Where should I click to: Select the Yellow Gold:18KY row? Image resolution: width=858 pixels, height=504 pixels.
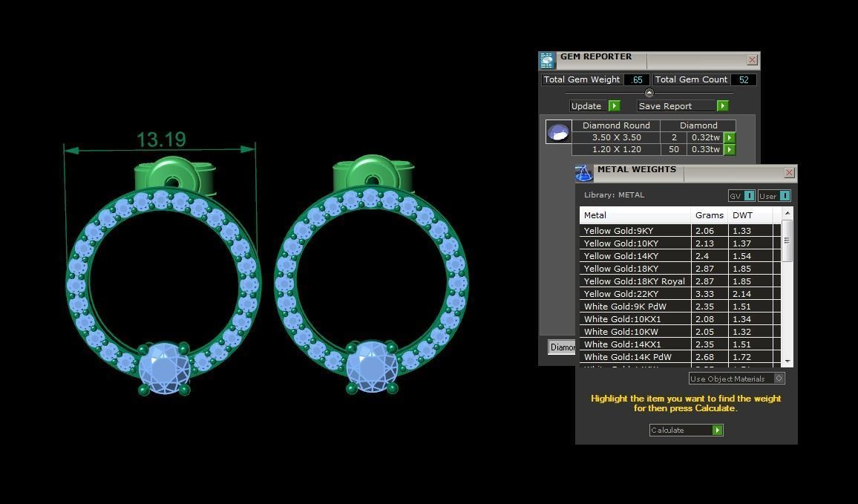680,269
